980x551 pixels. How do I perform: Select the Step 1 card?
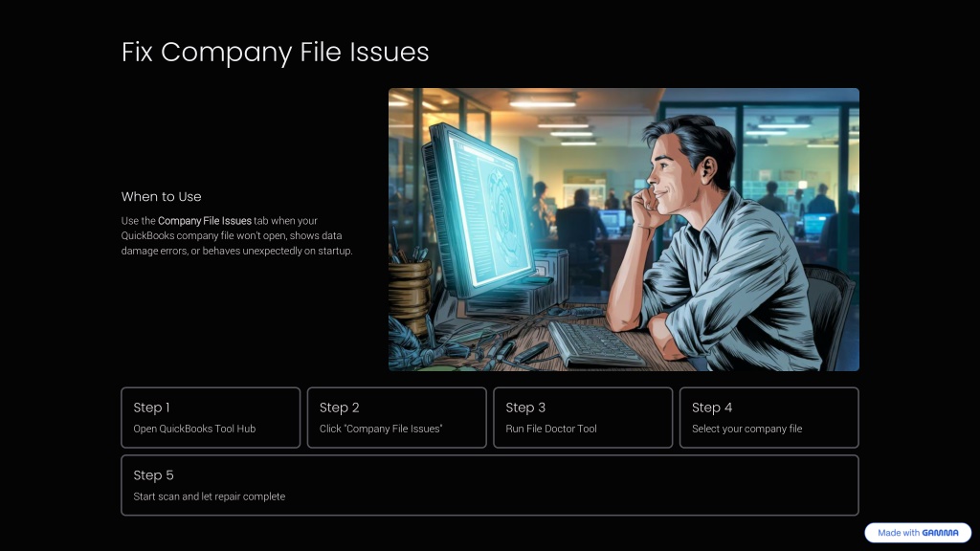click(x=211, y=418)
